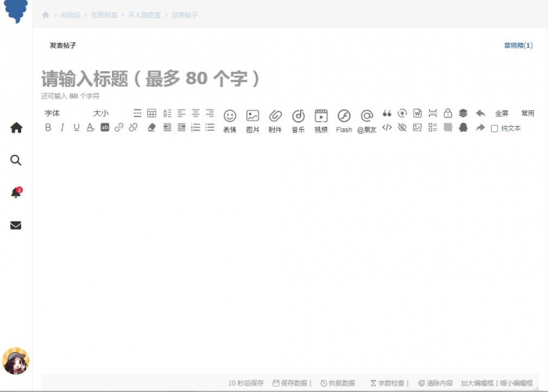Open the 表情 emoticon picker
This screenshot has height=392, width=548.
[229, 120]
